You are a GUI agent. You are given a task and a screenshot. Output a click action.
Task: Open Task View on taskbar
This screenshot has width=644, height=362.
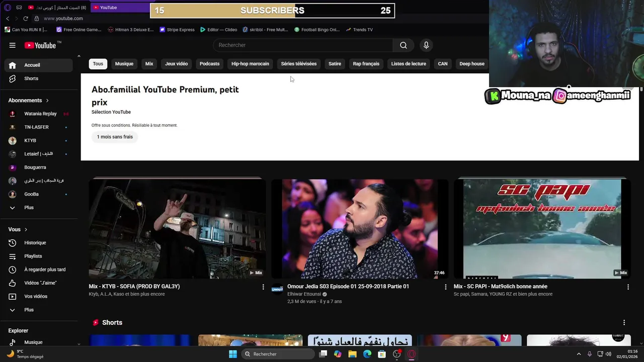point(323,354)
